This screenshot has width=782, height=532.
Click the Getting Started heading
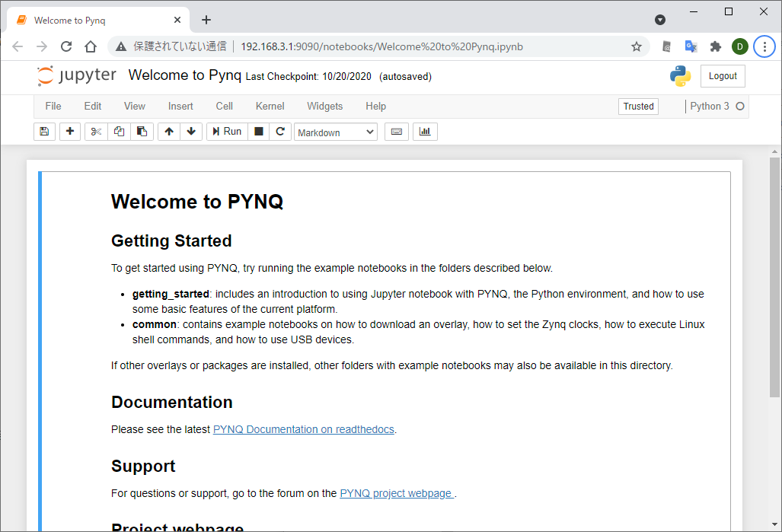click(171, 241)
